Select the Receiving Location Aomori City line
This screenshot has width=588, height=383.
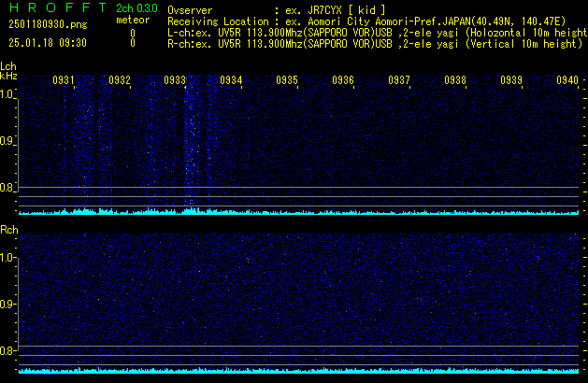click(x=366, y=21)
